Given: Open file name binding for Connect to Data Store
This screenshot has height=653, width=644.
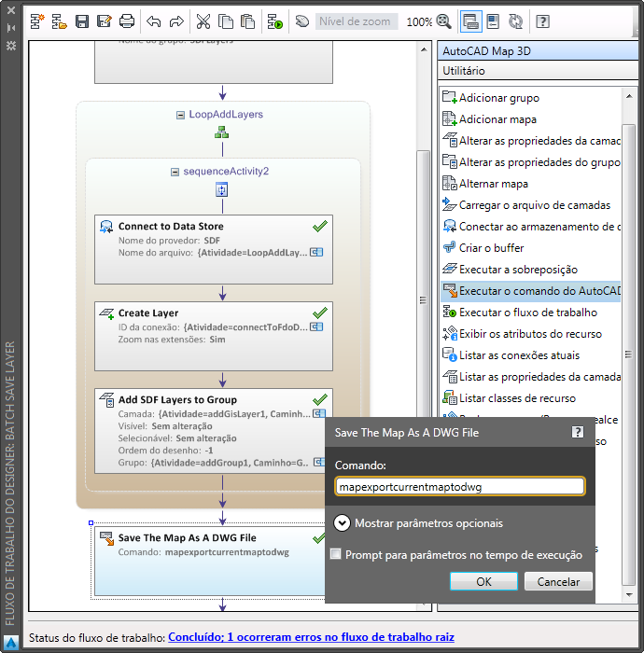Looking at the screenshot, I should [x=316, y=253].
